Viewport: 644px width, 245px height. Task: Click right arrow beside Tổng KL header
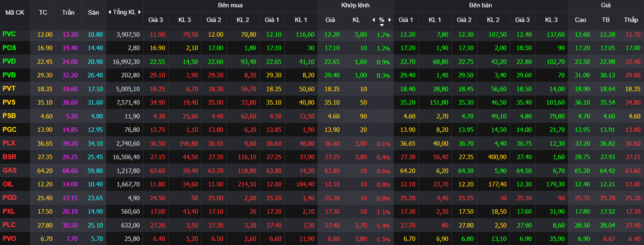[x=140, y=12]
